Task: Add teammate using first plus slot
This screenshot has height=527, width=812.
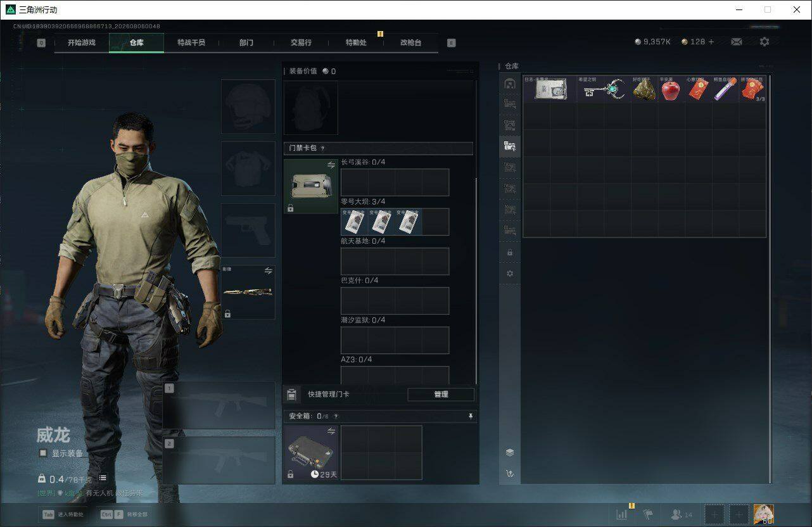Action: [714, 514]
